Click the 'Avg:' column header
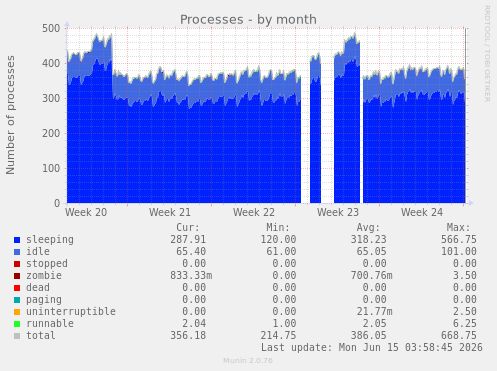Viewport: 497px width, 371px height. (368, 228)
